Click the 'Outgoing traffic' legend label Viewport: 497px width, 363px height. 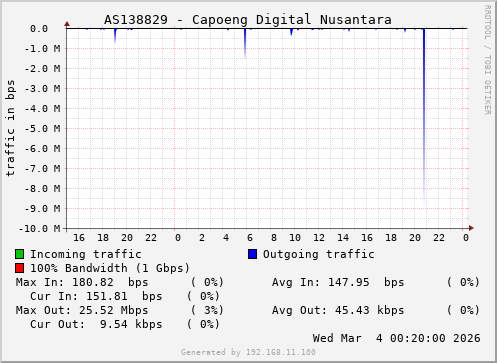click(318, 255)
